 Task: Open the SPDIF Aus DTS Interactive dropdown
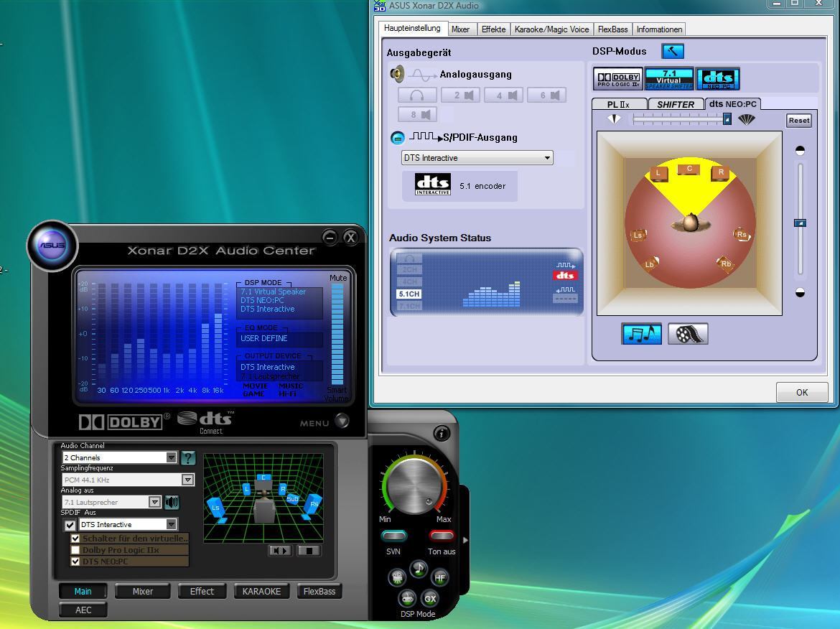click(x=129, y=524)
